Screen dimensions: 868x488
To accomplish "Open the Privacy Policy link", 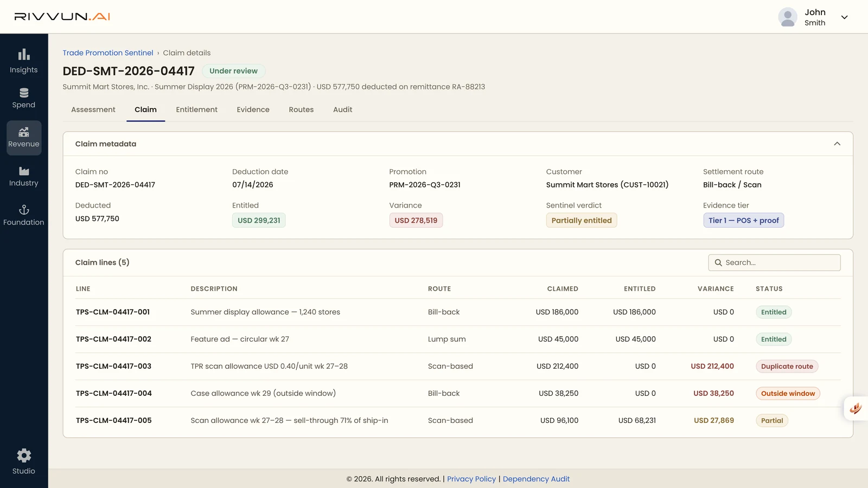I will coord(471,479).
